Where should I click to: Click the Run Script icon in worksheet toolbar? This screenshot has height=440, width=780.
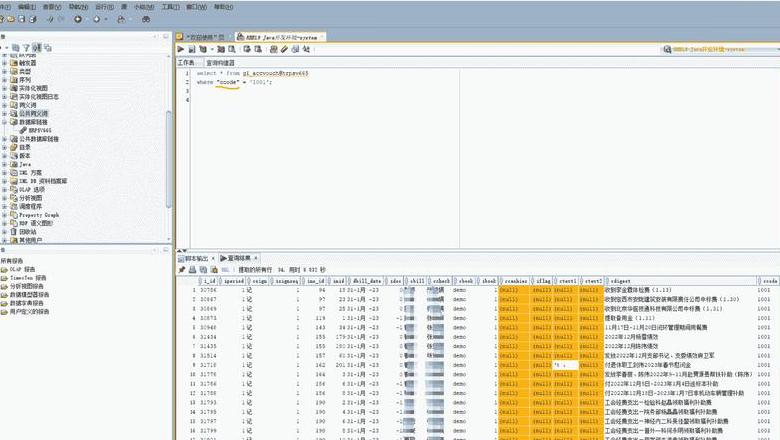(x=192, y=49)
